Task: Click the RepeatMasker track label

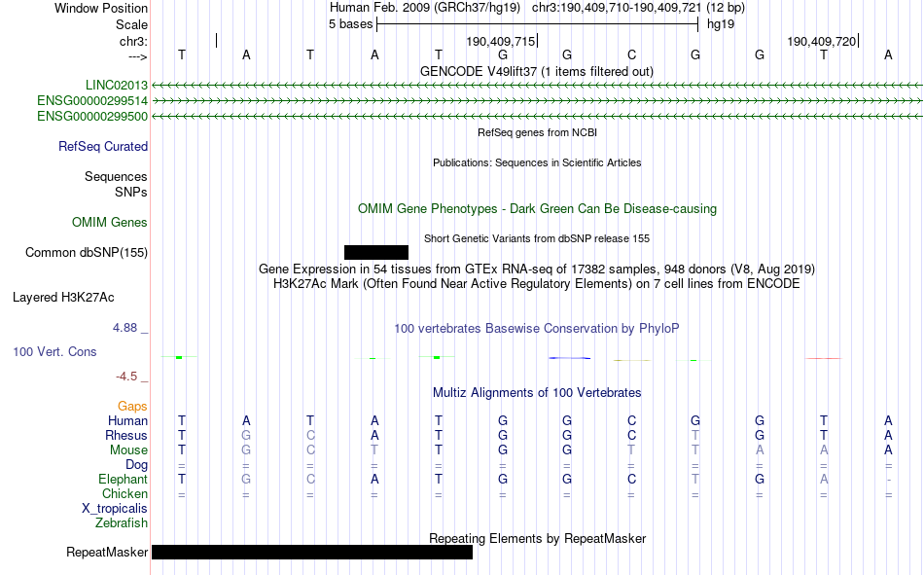Action: [107, 552]
